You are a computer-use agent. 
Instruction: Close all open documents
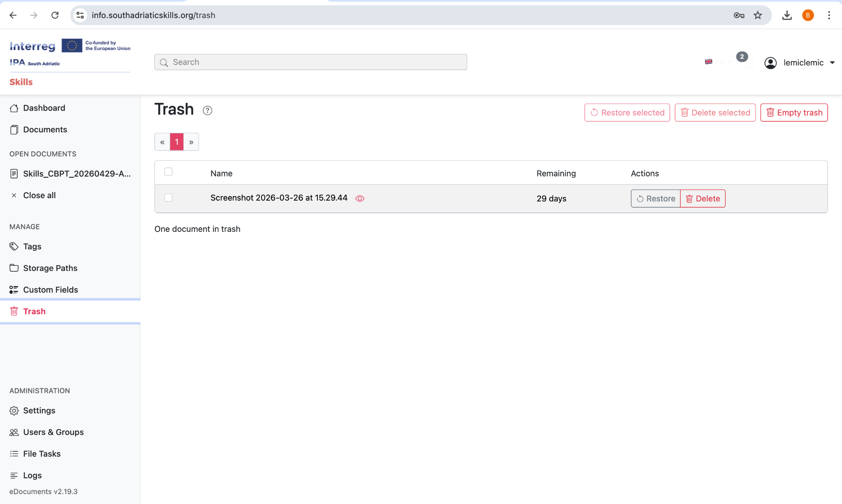[x=39, y=195]
